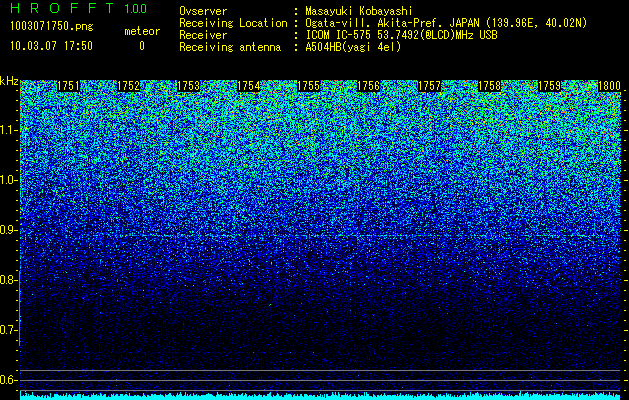Click the 1759 time marker
Viewport: 629px width, 400px height.
[550, 86]
